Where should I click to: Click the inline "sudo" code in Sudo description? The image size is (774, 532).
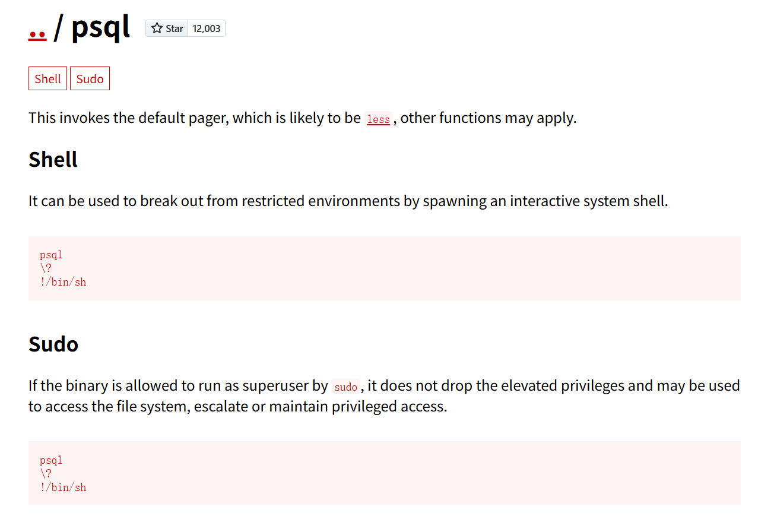pyautogui.click(x=345, y=387)
